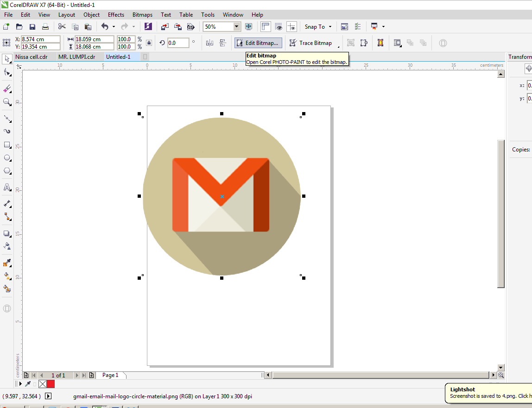
Task: Select the Color Eyedropper tool
Action: click(x=7, y=263)
